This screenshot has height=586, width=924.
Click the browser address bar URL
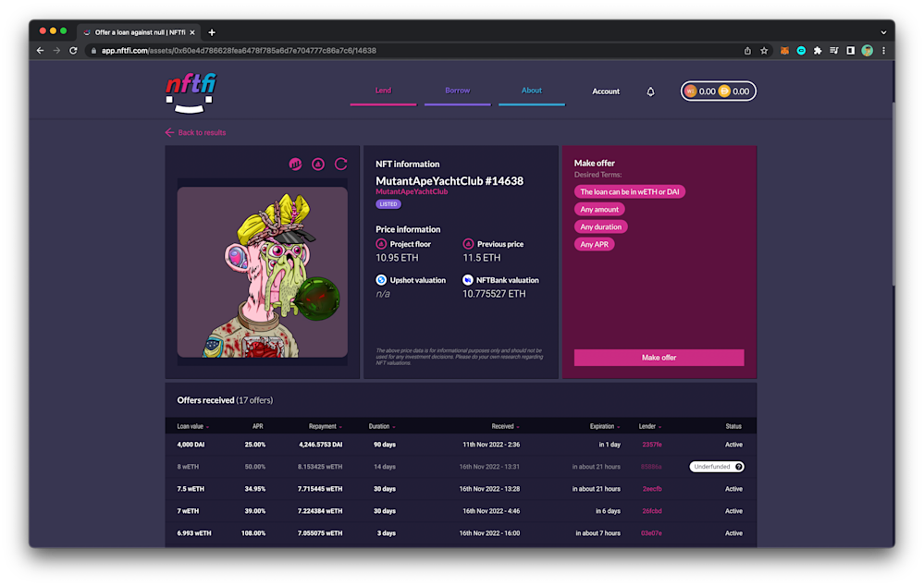click(239, 51)
